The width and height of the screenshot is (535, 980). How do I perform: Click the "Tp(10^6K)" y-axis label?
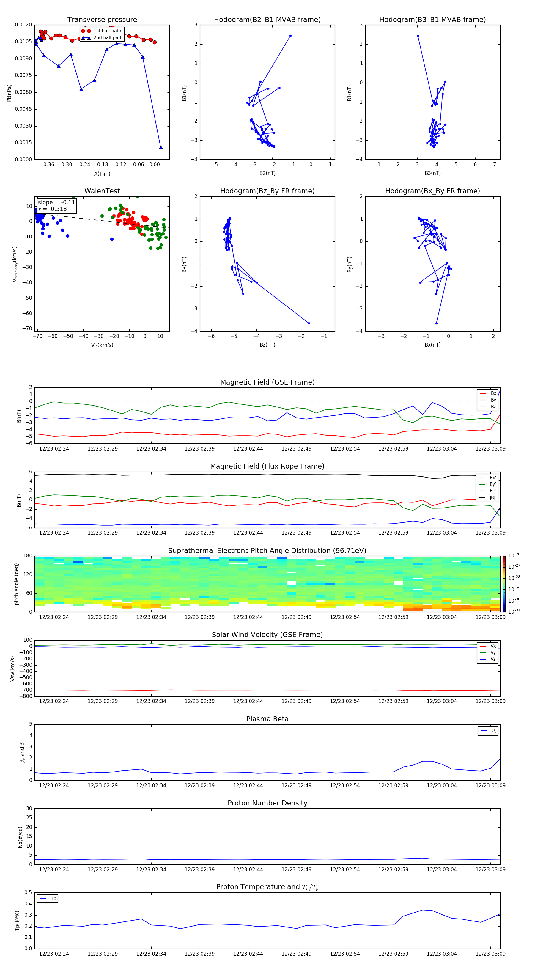pos(17,921)
